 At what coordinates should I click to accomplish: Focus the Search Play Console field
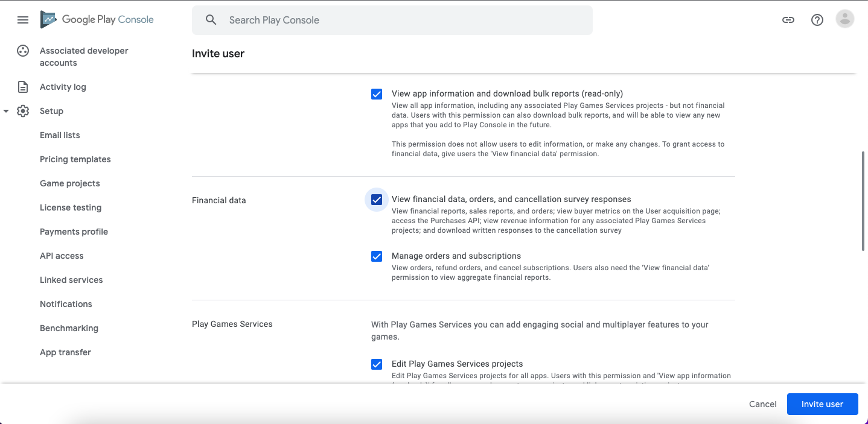(x=398, y=20)
